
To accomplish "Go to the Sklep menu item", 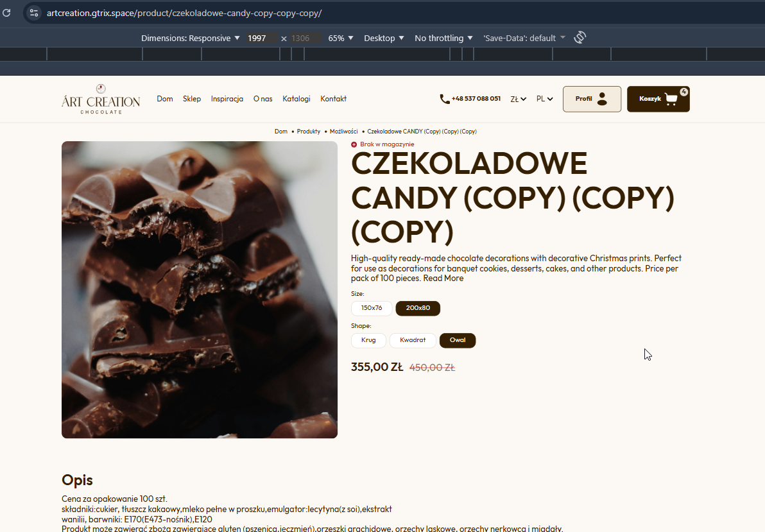I will [192, 99].
